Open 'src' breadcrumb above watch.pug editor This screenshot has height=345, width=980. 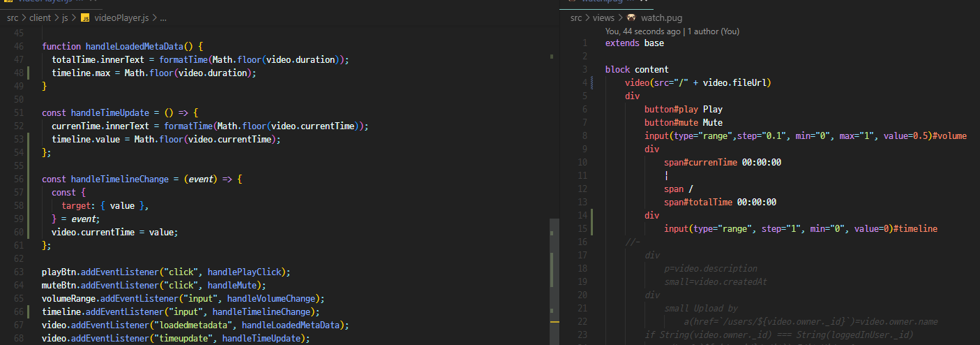coord(576,17)
